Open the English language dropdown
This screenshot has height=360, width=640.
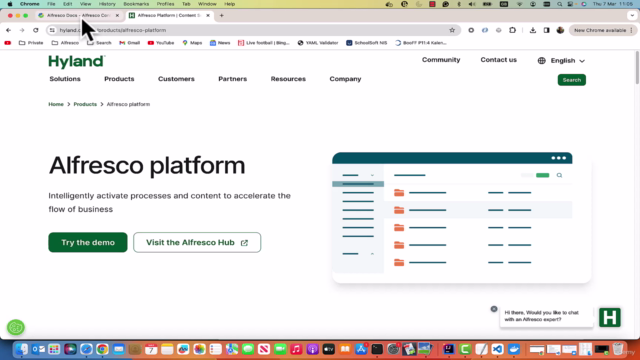click(x=562, y=60)
